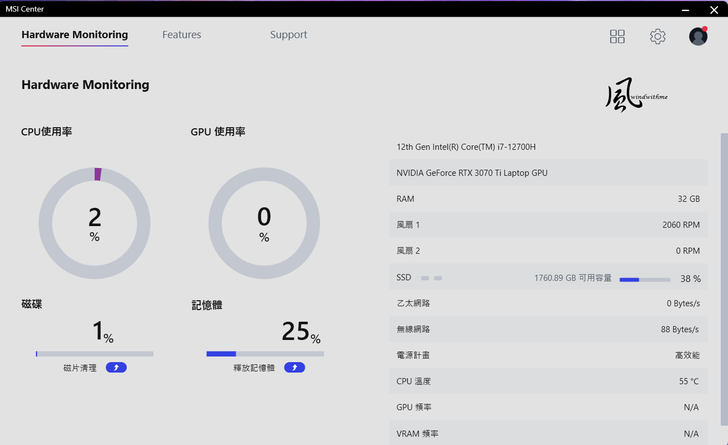The height and width of the screenshot is (445, 728).
Task: Select the 電源計畫 高效能 row
Action: (x=549, y=355)
